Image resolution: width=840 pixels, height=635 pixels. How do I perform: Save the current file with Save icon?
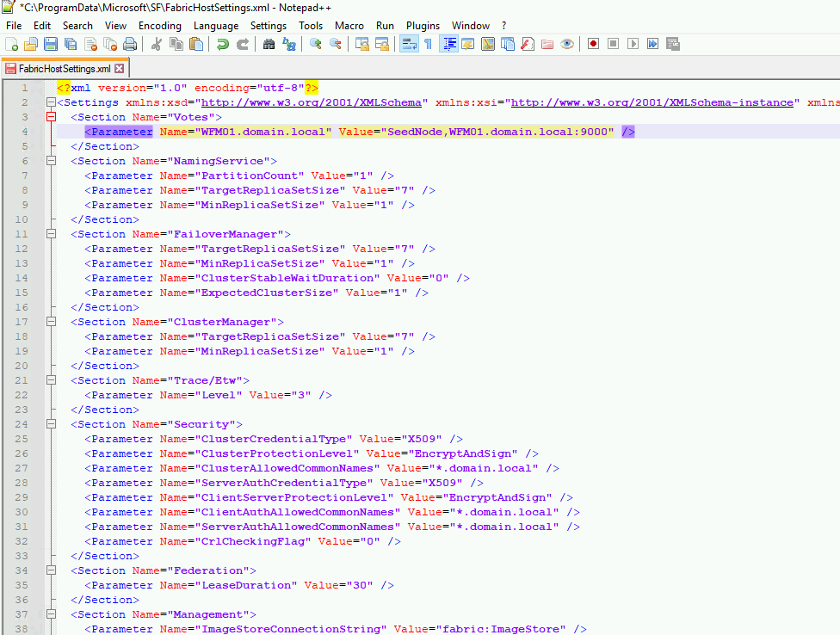(x=51, y=44)
